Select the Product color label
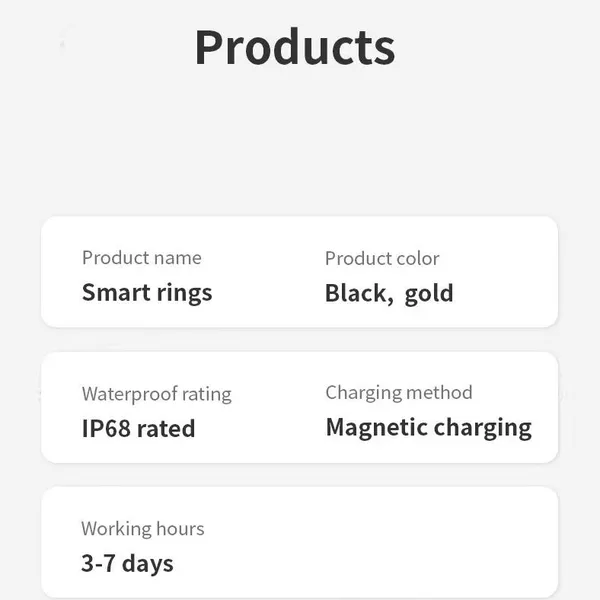 tap(382, 258)
